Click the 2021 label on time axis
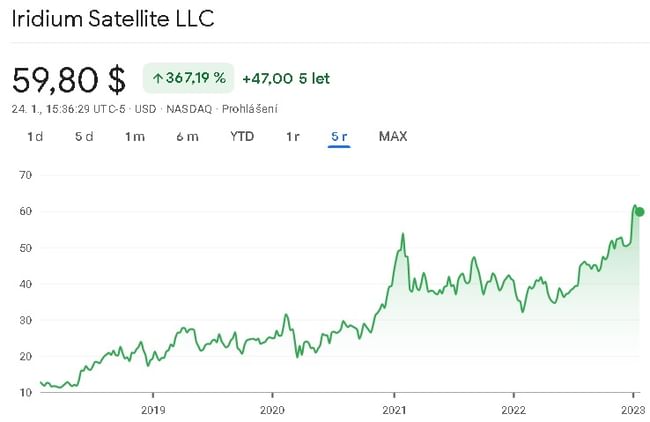Image resolution: width=650 pixels, height=422 pixels. click(394, 409)
